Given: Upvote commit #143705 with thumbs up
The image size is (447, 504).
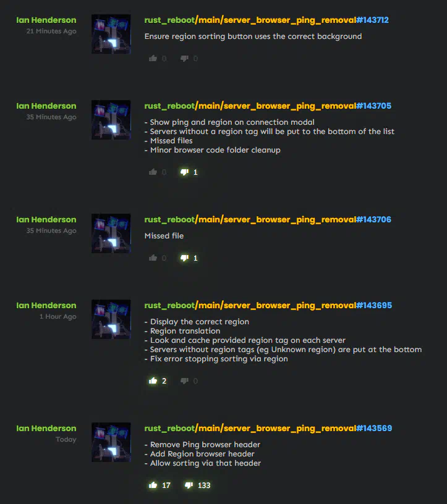Looking at the screenshot, I should pyautogui.click(x=153, y=172).
